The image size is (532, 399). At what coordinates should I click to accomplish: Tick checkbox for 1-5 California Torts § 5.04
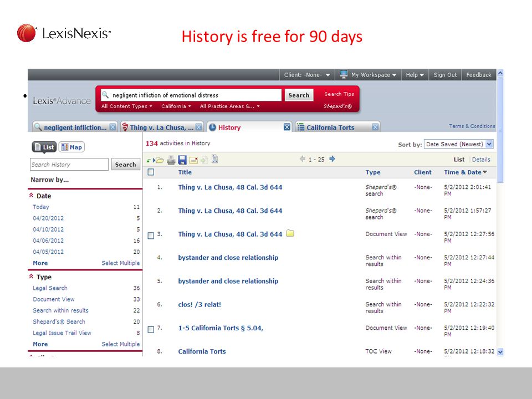click(x=151, y=329)
